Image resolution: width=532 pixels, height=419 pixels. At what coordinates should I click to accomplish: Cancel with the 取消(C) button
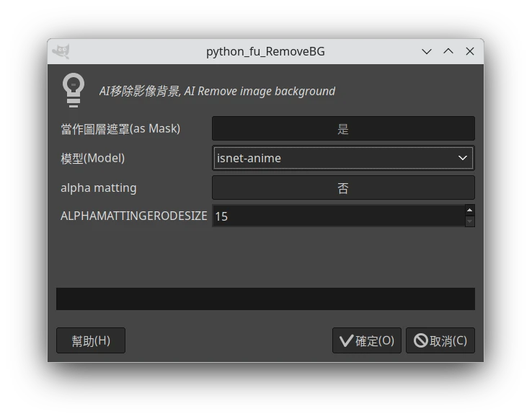click(x=440, y=340)
